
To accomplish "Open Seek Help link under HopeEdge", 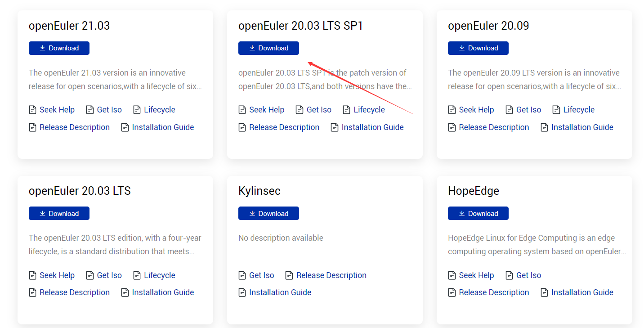I will [476, 275].
